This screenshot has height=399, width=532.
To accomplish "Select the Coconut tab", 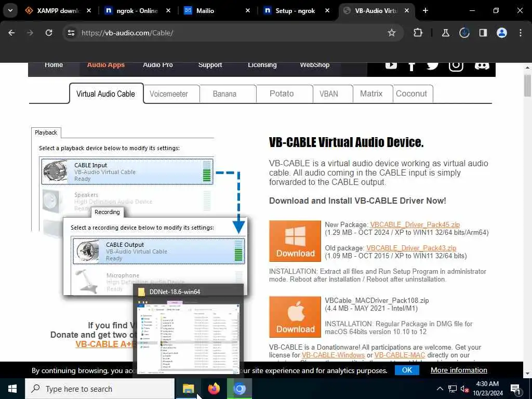I will tap(411, 94).
